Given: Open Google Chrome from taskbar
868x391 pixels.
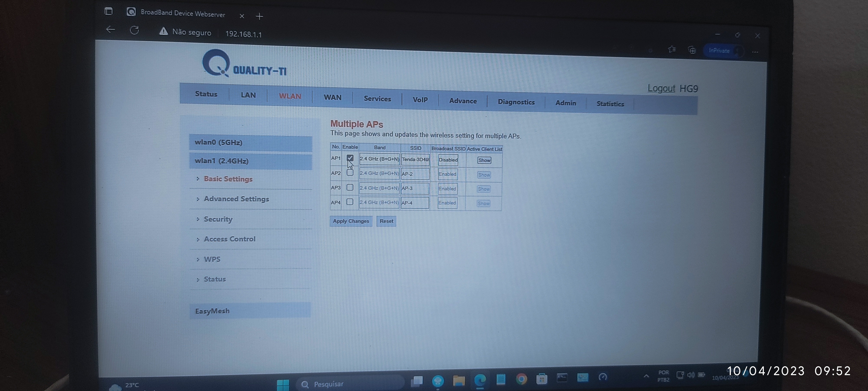Looking at the screenshot, I should coord(521,379).
